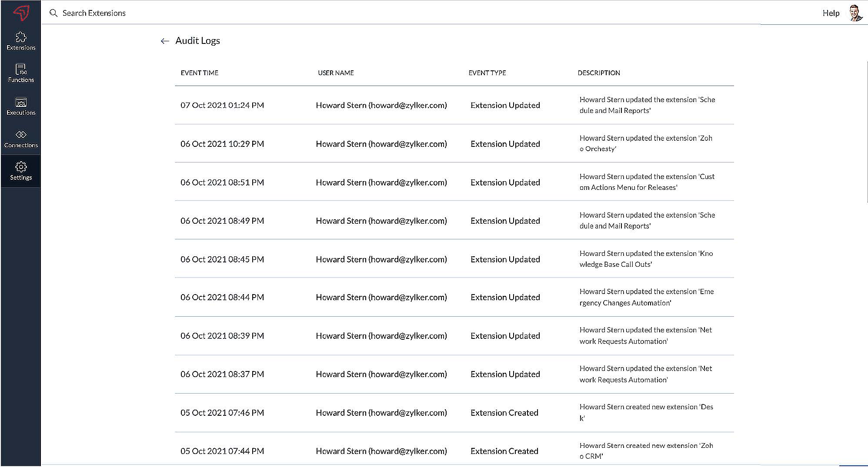
Task: Select the 06 Oct 2021 08:44 PM entry
Action: (454, 297)
